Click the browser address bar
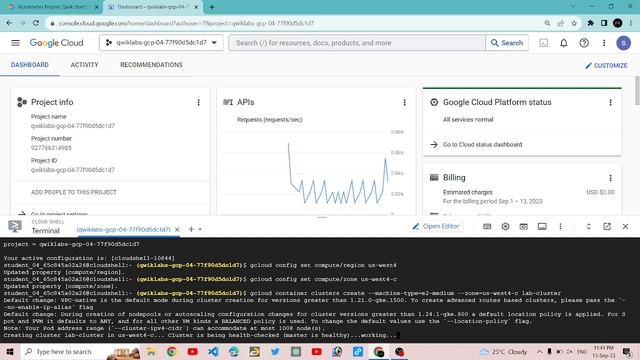The image size is (640, 360). pyautogui.click(x=294, y=23)
